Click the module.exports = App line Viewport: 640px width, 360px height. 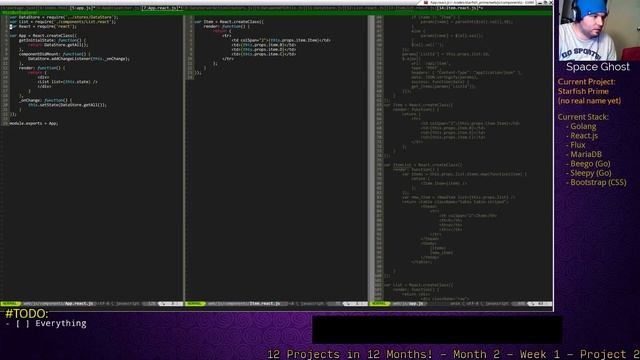tap(34, 123)
